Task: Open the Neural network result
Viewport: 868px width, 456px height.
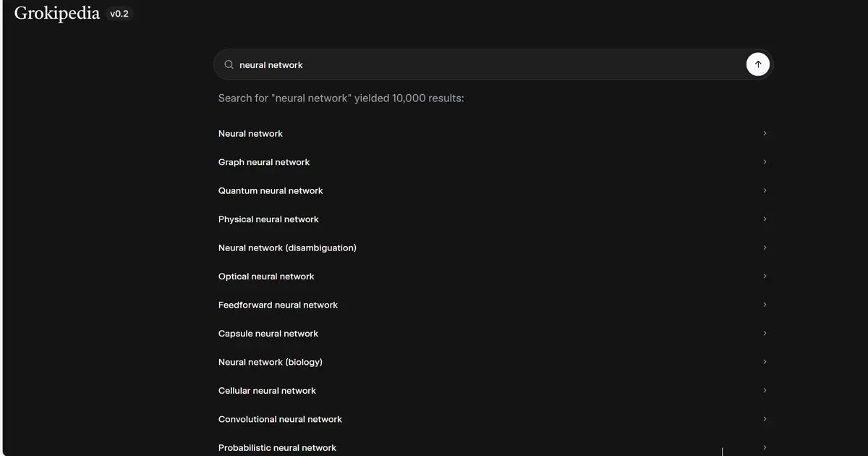Action: tap(250, 134)
